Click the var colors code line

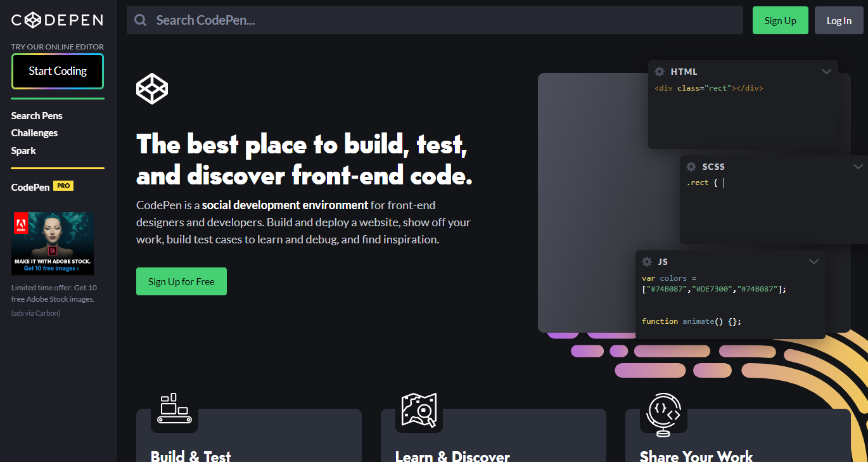click(713, 283)
